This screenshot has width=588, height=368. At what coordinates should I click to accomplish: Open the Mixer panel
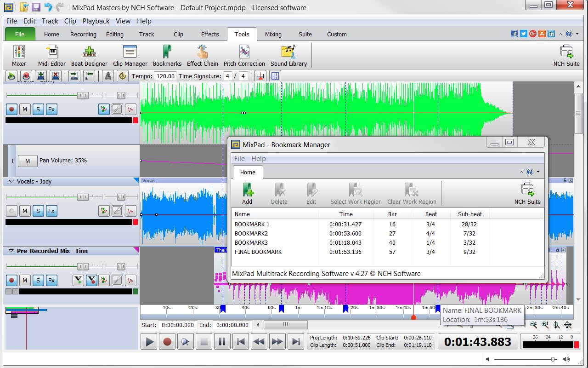point(19,54)
